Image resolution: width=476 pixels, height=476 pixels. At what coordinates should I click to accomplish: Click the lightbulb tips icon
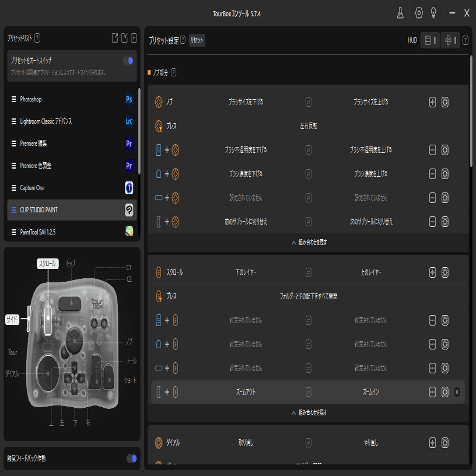coord(433,13)
